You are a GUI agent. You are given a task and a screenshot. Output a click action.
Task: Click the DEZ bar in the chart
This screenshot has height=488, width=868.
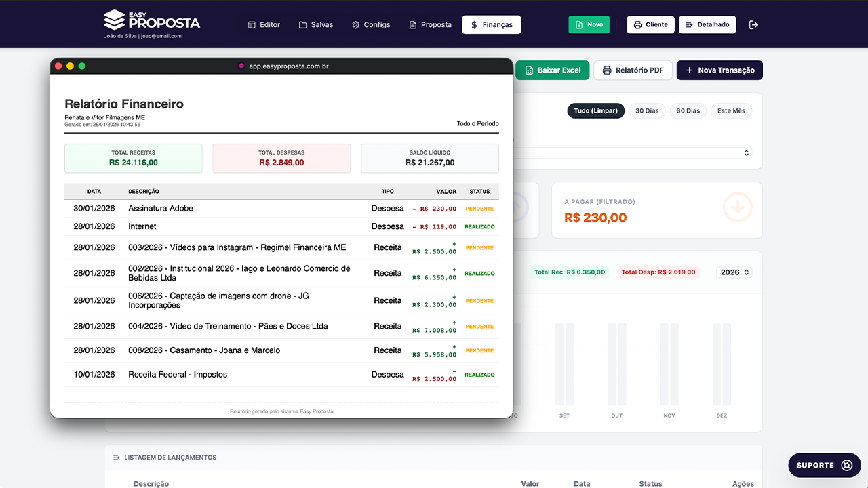point(721,366)
